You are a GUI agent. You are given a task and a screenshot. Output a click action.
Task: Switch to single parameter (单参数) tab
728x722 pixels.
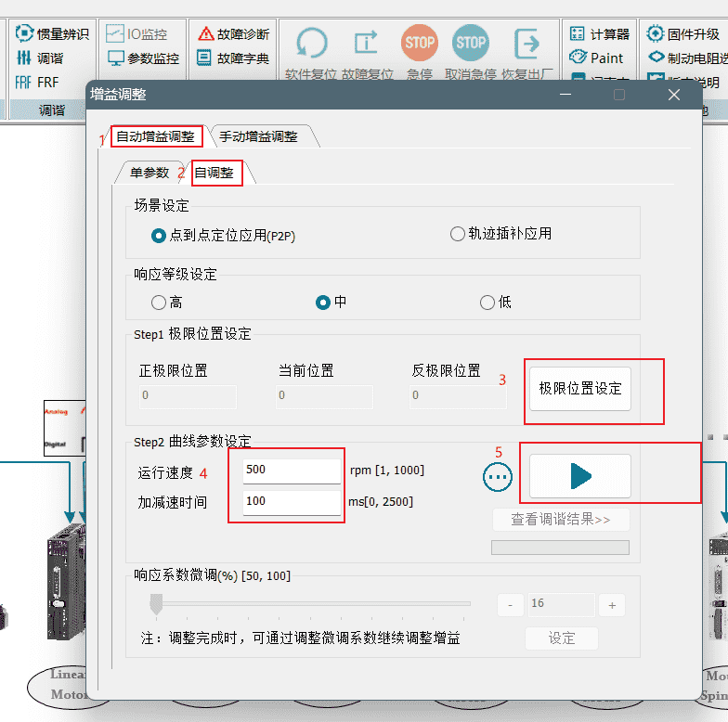point(149,173)
